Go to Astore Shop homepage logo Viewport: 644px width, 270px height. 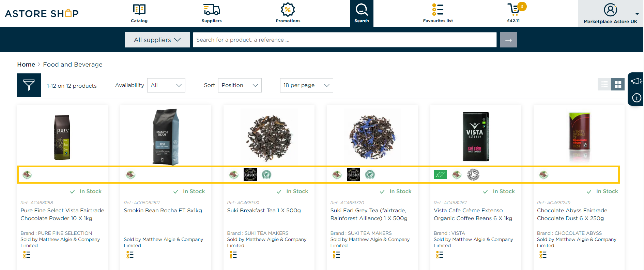(x=42, y=13)
